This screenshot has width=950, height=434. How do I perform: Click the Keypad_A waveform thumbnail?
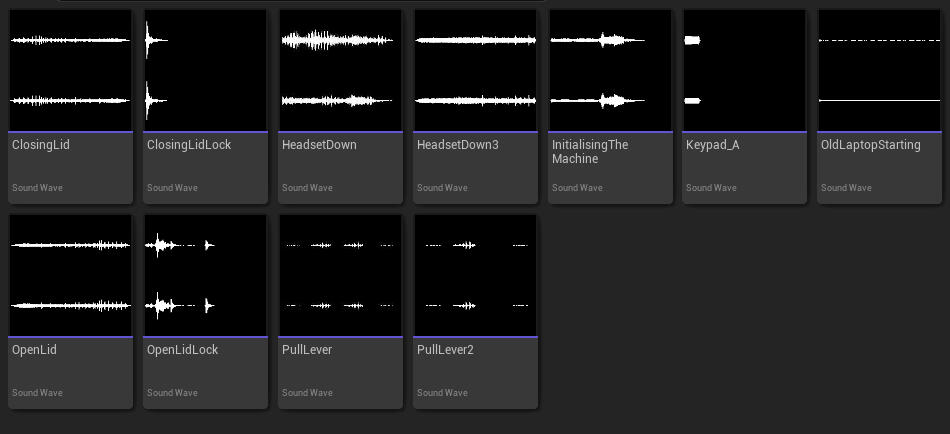[745, 70]
